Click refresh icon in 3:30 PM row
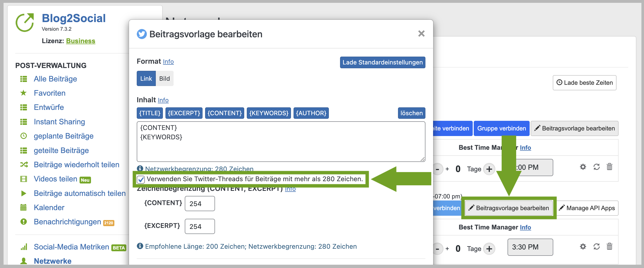644x268 pixels. click(596, 246)
